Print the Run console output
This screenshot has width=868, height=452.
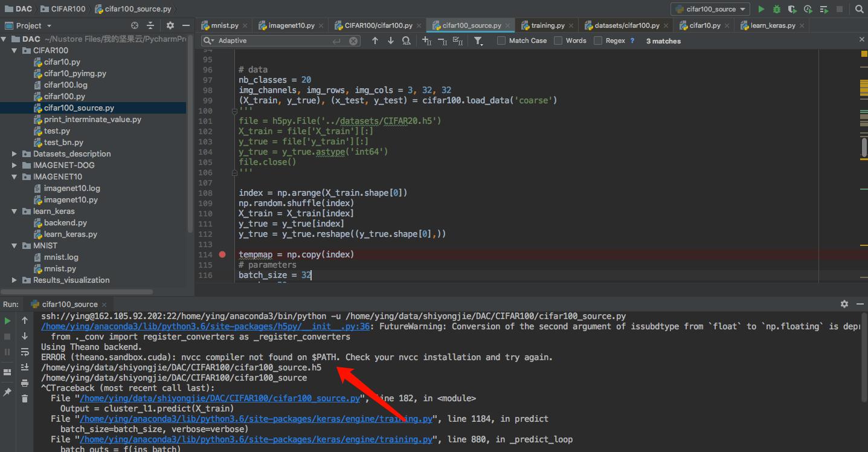pyautogui.click(x=25, y=383)
